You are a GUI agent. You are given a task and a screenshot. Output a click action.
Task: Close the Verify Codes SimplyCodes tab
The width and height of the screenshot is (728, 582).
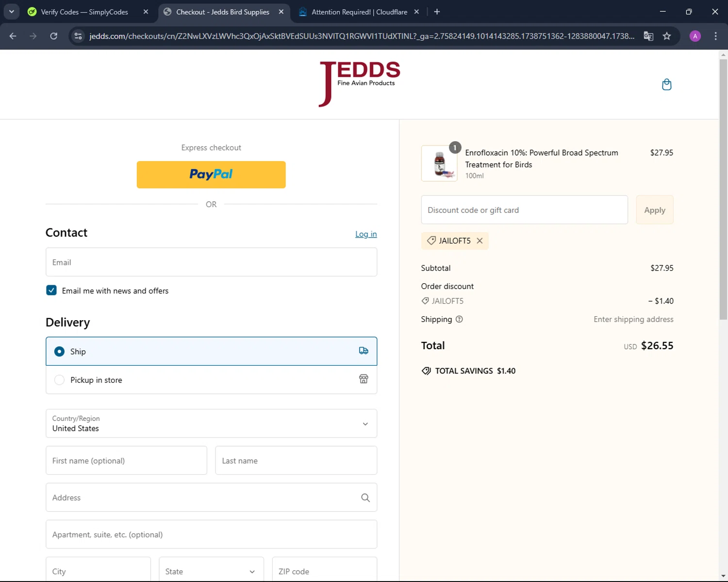146,12
